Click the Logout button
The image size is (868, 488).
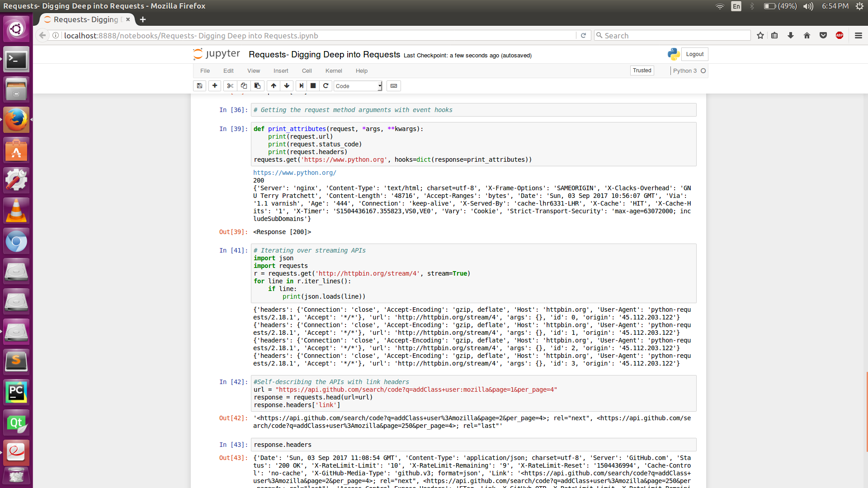coord(694,54)
